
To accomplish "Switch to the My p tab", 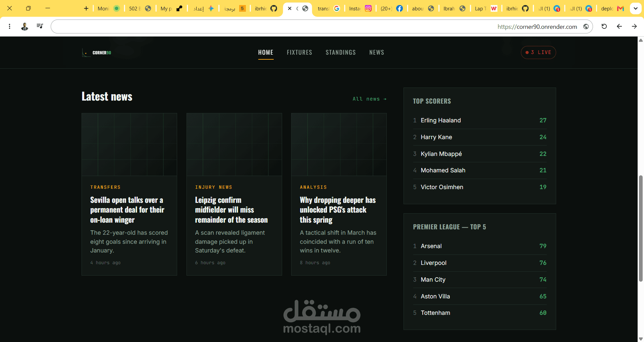I will point(171,8).
